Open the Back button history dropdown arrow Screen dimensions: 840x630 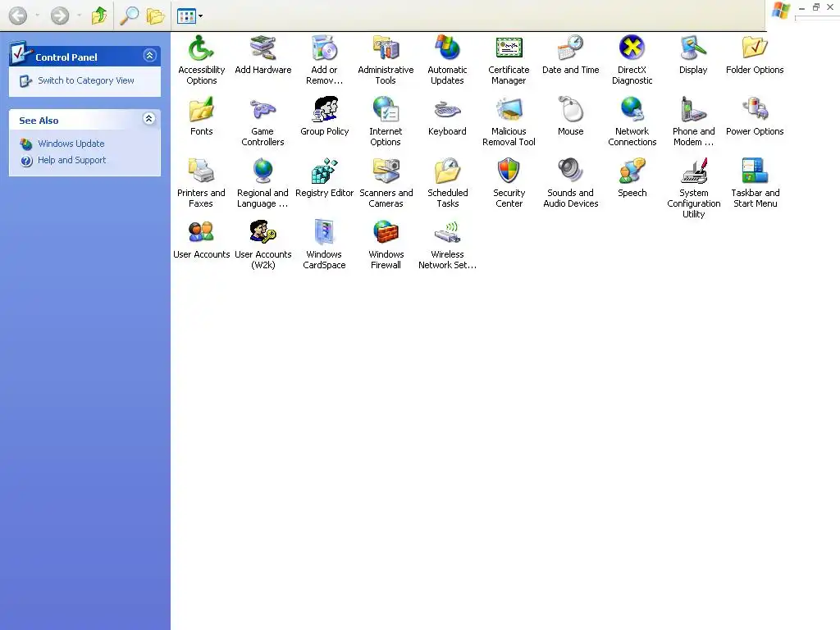[x=38, y=16]
